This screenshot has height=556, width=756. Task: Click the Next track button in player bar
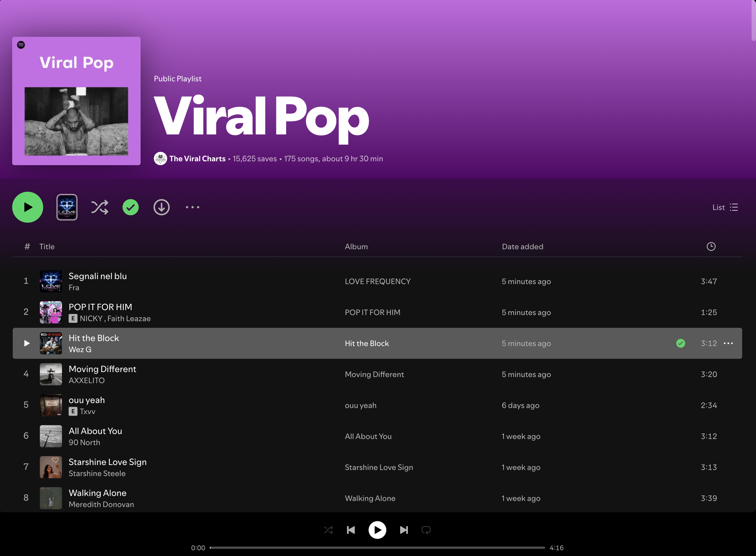pos(404,530)
